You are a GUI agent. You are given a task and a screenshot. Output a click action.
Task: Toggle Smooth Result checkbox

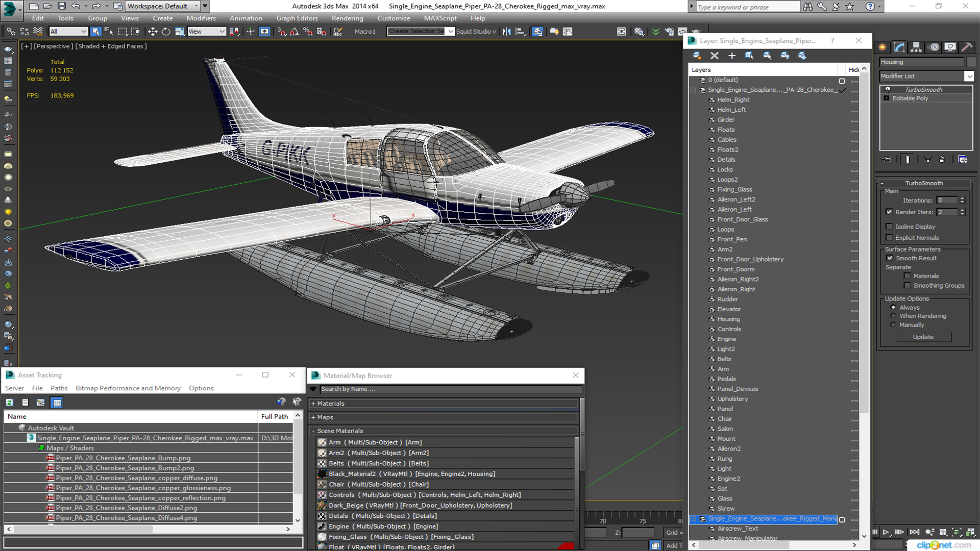tap(890, 258)
